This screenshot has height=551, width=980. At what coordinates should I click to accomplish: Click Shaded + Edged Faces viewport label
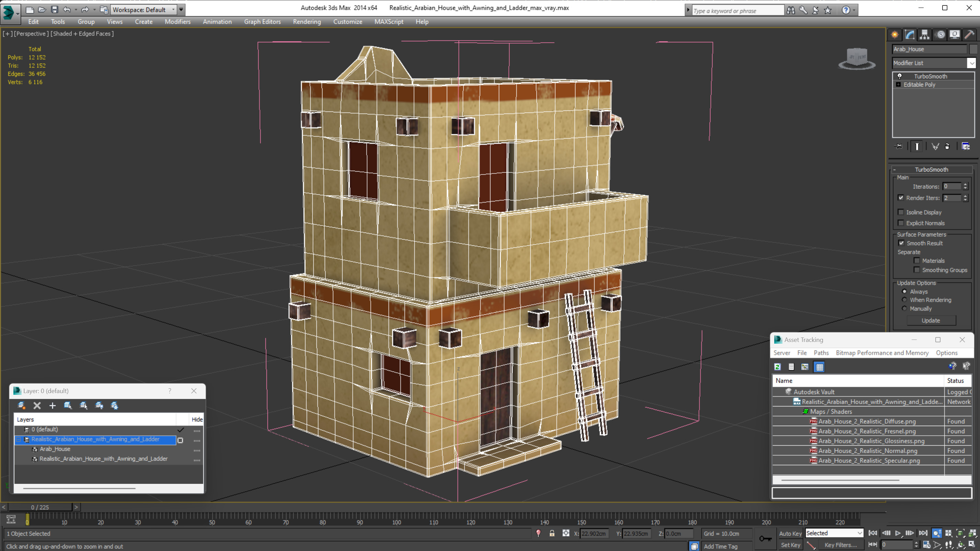82,33
